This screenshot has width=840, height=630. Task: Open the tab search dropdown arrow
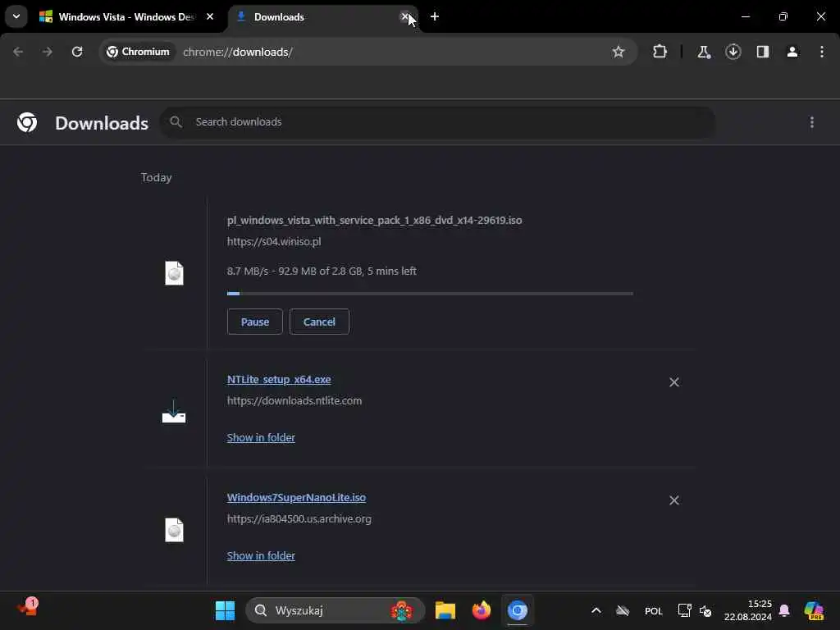[16, 16]
